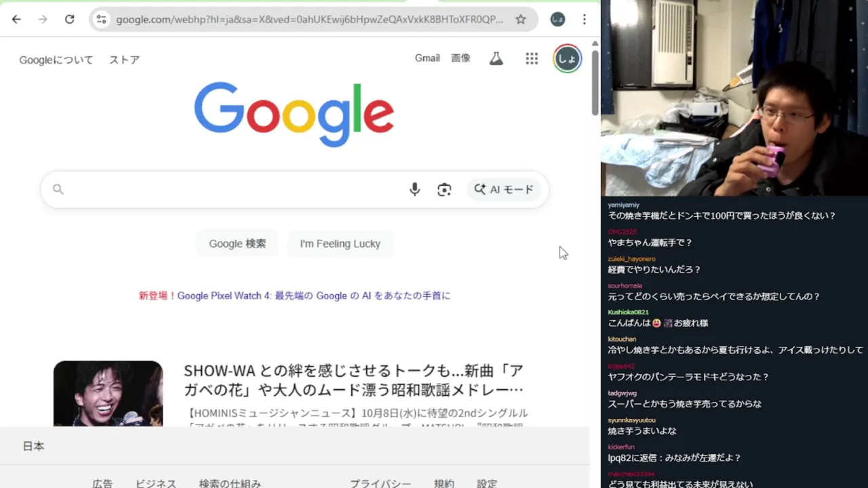
Task: Search by image with Google Lens
Action: pyautogui.click(x=444, y=190)
